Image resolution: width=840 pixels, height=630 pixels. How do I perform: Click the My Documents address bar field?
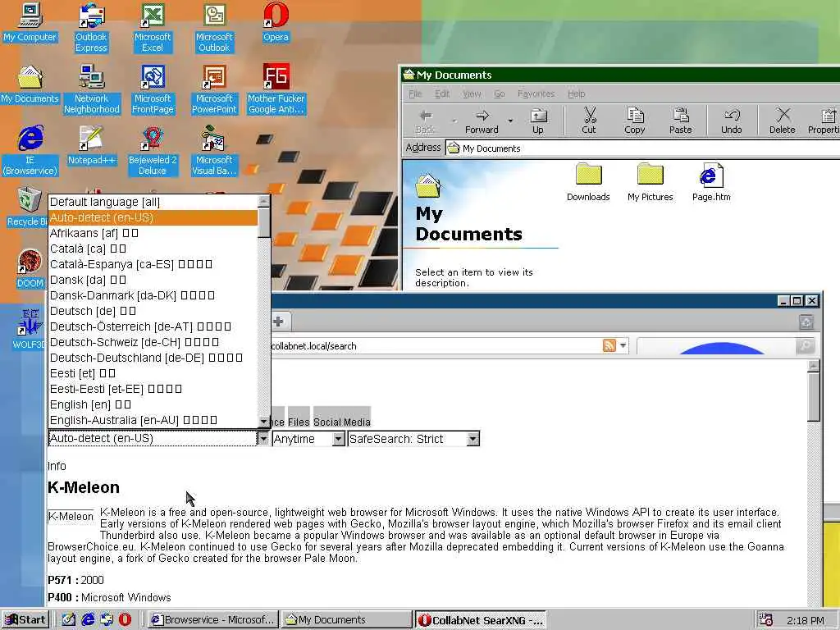point(643,148)
